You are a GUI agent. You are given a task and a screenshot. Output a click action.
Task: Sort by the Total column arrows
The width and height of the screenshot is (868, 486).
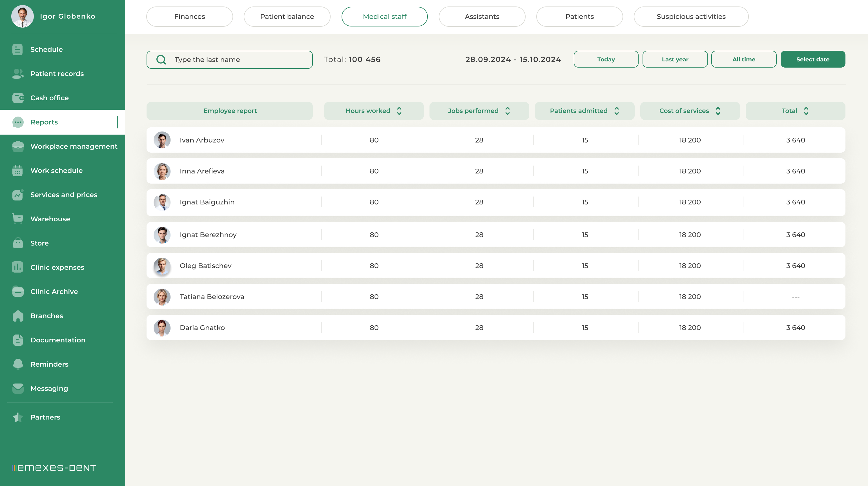click(x=806, y=111)
